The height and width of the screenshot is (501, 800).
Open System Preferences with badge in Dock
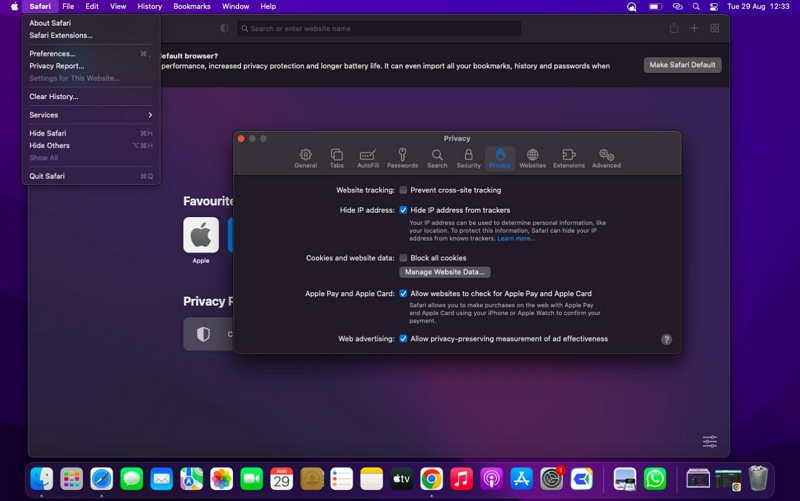coord(552,479)
